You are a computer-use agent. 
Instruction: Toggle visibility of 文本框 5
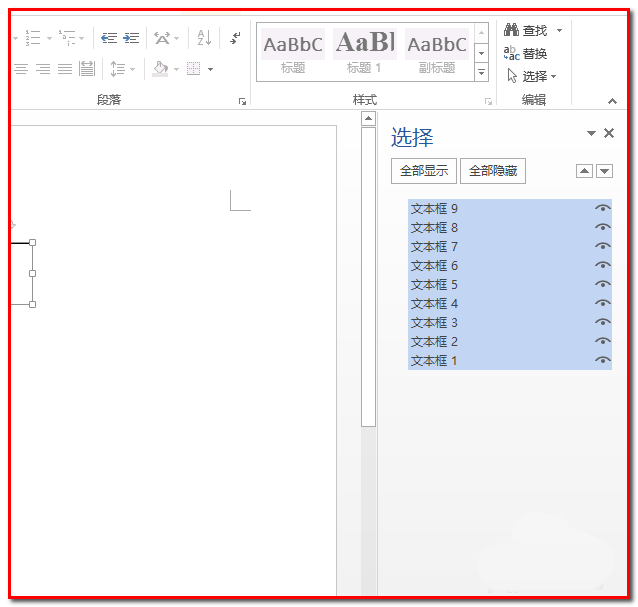pyautogui.click(x=602, y=285)
